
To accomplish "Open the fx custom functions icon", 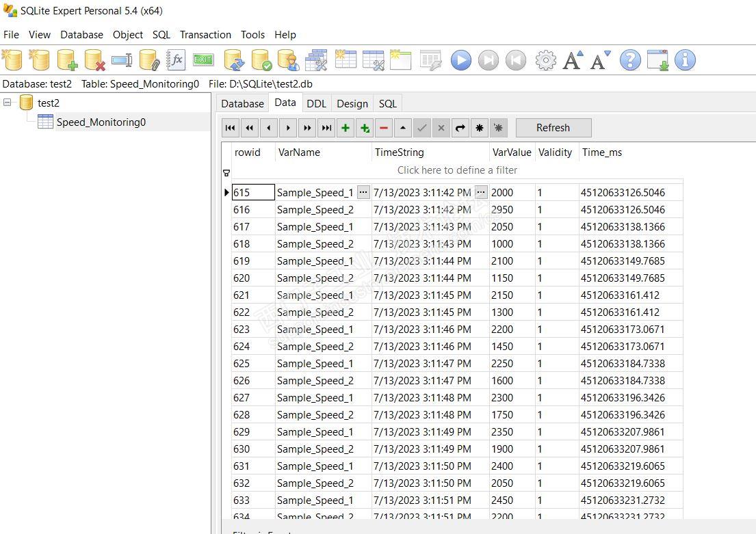I will click(176, 60).
